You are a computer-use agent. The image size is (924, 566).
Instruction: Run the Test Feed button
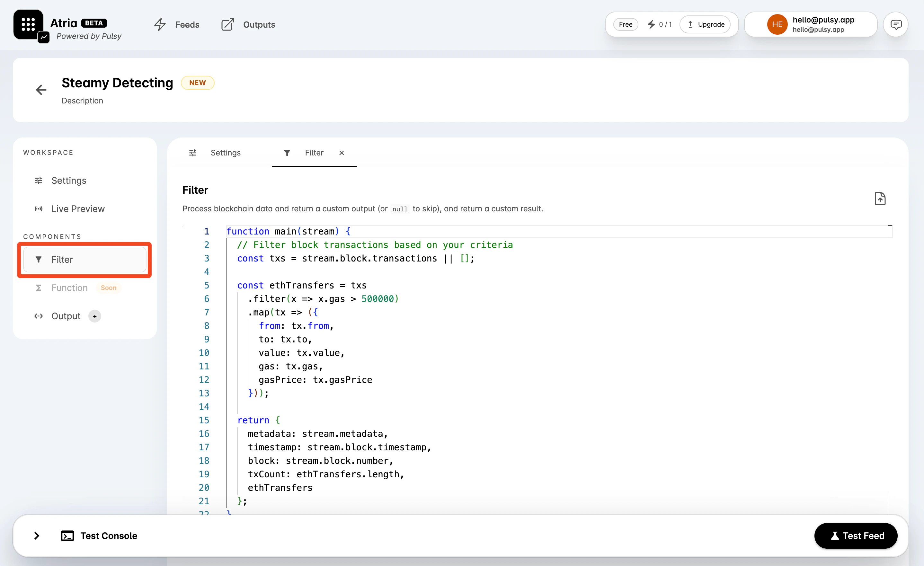click(856, 535)
